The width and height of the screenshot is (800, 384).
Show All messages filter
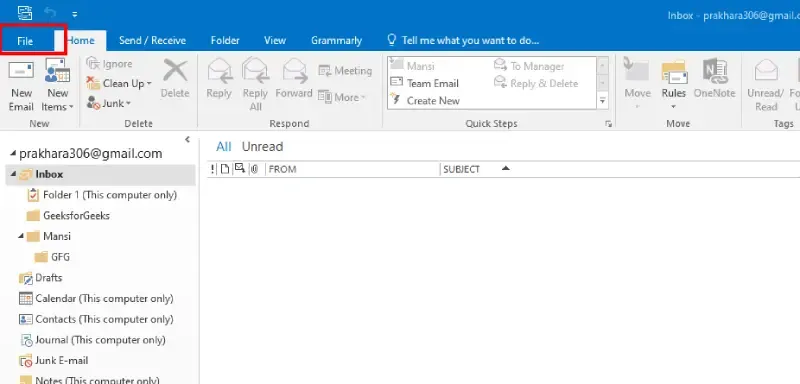[x=223, y=147]
